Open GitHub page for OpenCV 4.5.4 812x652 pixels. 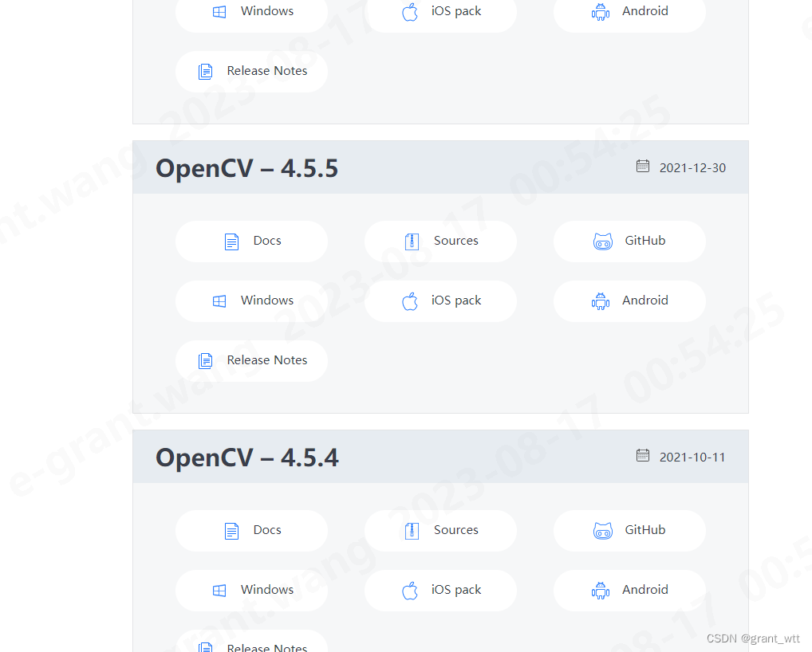click(x=629, y=530)
